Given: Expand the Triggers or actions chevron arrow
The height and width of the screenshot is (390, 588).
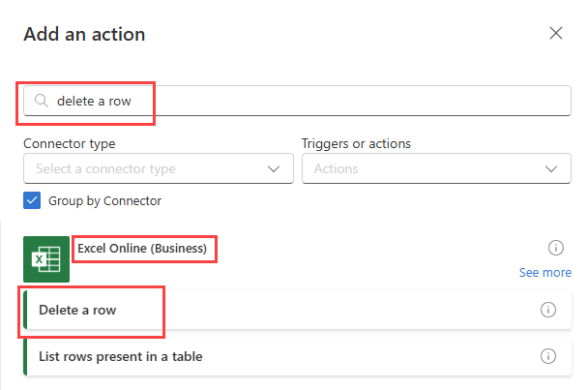Looking at the screenshot, I should tap(551, 168).
